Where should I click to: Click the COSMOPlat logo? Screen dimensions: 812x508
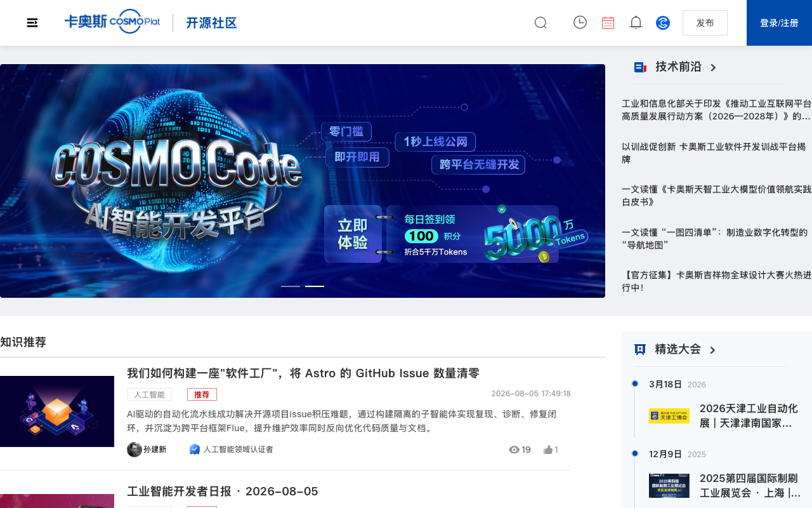click(112, 22)
